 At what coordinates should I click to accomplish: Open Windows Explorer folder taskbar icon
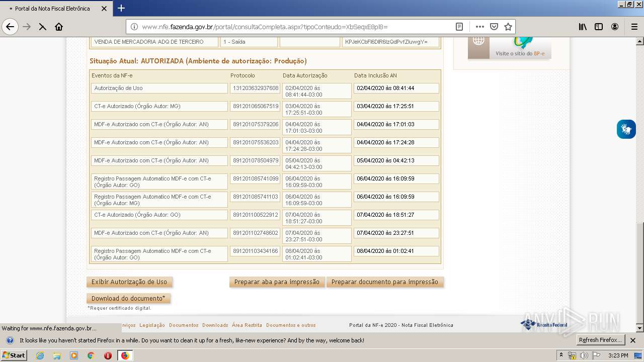coord(57,355)
